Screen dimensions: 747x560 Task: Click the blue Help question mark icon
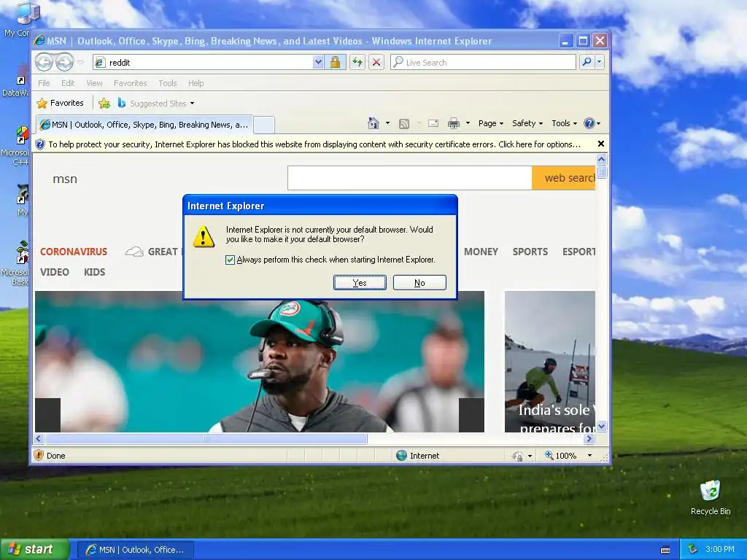point(589,123)
